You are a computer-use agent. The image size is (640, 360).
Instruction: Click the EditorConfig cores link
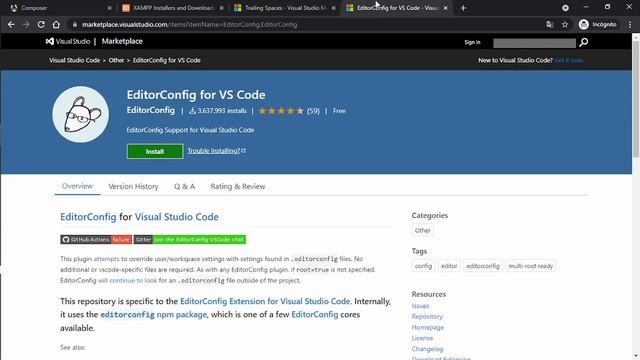[x=315, y=315]
